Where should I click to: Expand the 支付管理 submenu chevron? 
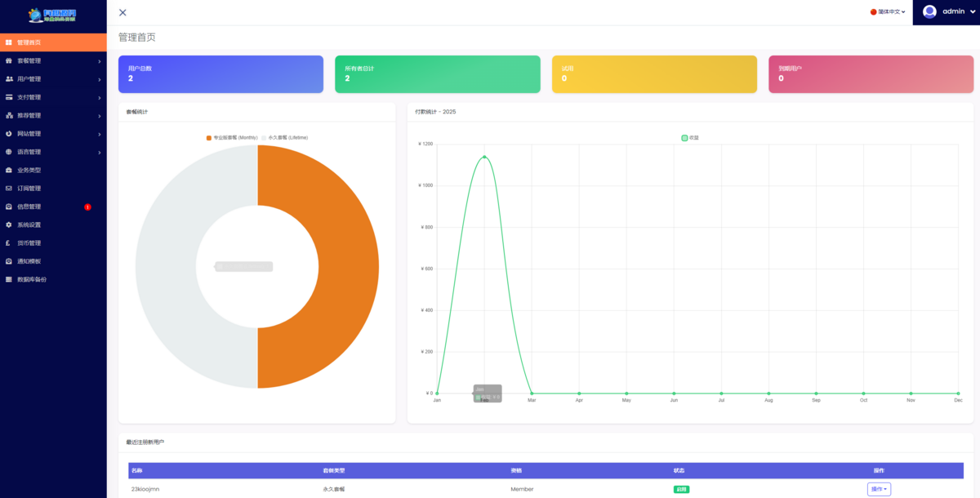point(100,97)
